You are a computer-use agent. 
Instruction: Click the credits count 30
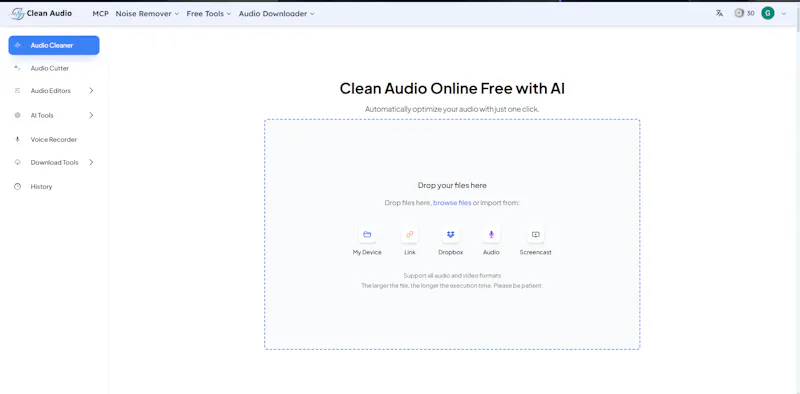pyautogui.click(x=751, y=14)
